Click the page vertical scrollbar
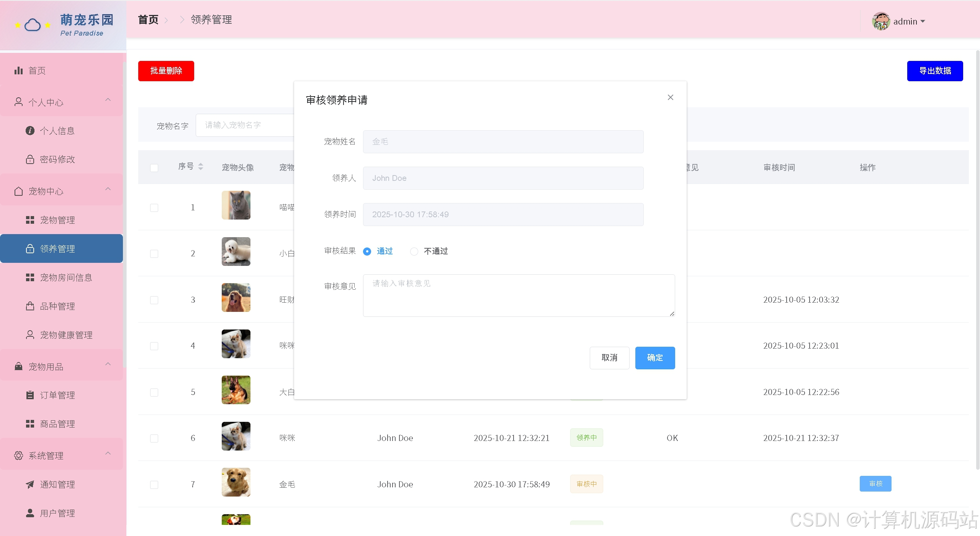This screenshot has height=536, width=980. tap(977, 261)
